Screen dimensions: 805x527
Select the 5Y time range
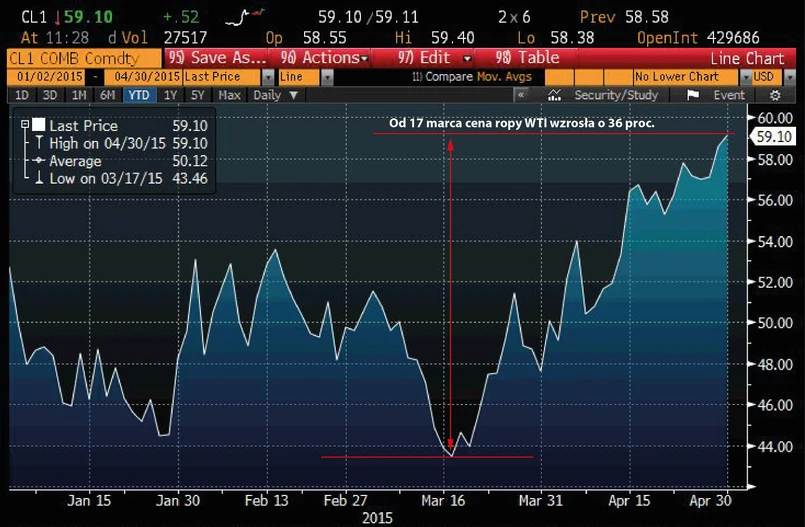pos(198,95)
